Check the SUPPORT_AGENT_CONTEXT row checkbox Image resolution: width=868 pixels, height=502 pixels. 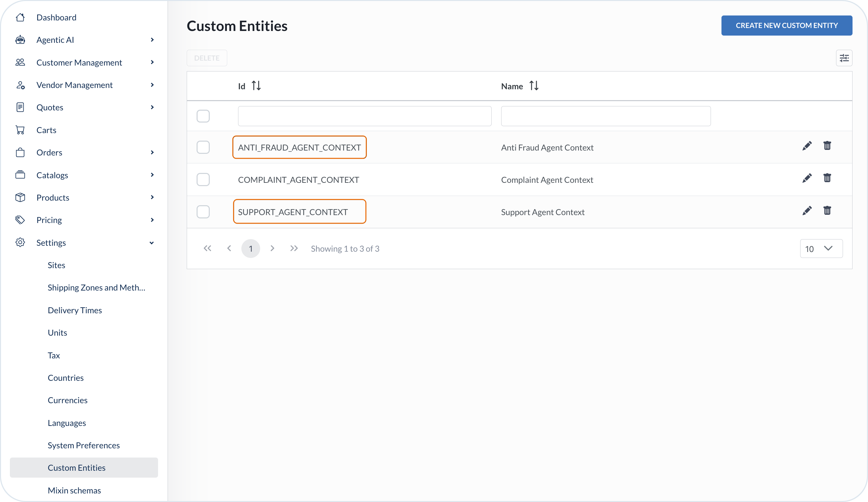pyautogui.click(x=203, y=212)
